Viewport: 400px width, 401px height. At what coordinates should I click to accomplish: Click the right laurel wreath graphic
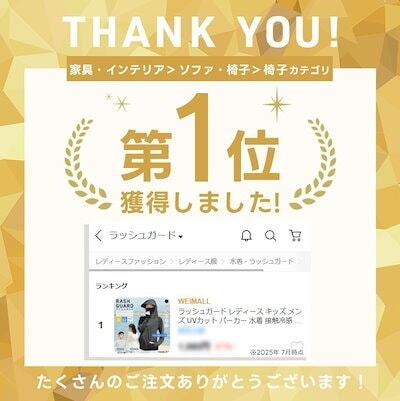pyautogui.click(x=313, y=164)
